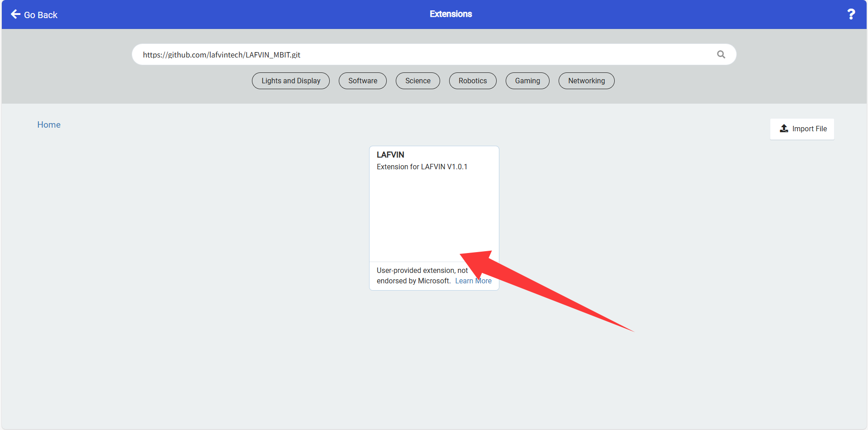Click the Go Back arrow icon

[15, 14]
